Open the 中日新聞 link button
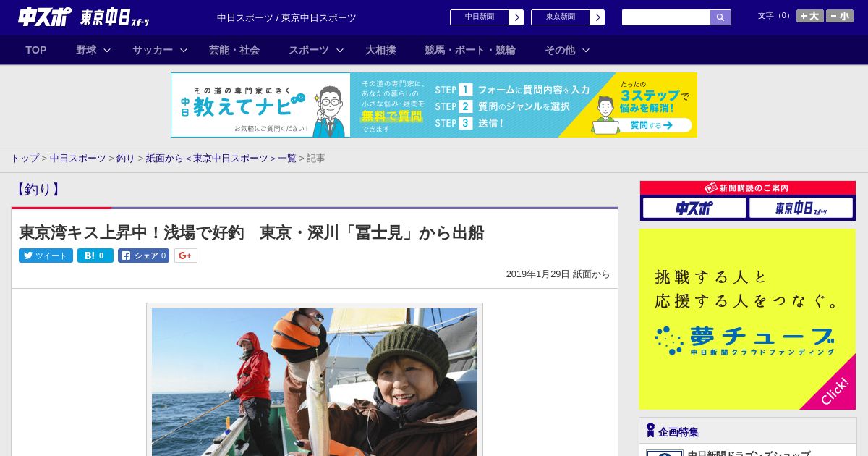868x456 pixels. coord(479,17)
